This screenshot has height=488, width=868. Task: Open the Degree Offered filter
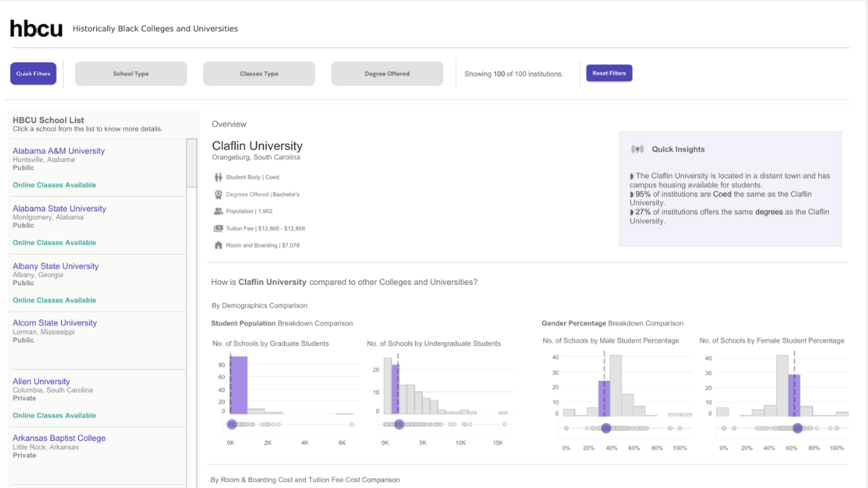click(387, 73)
